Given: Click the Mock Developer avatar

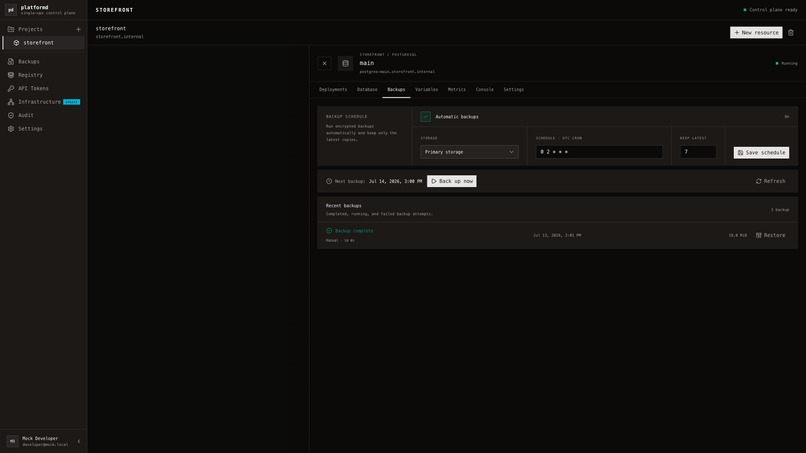Looking at the screenshot, I should (12, 441).
